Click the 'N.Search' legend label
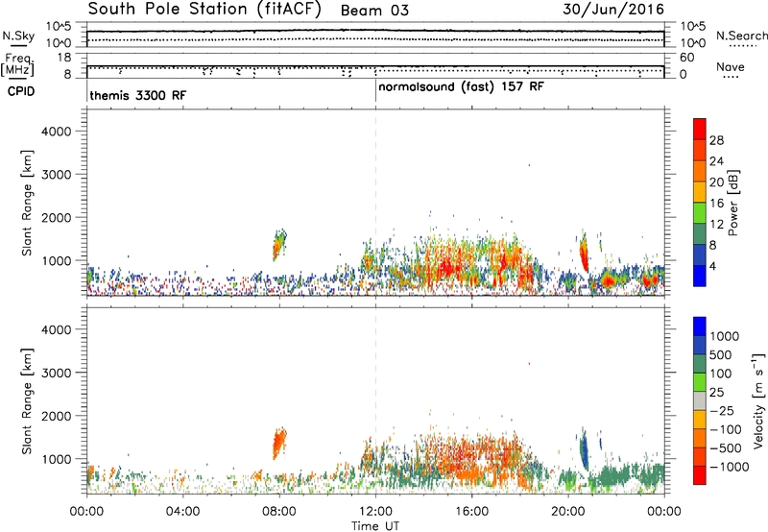The width and height of the screenshot is (768, 532). coord(741,36)
